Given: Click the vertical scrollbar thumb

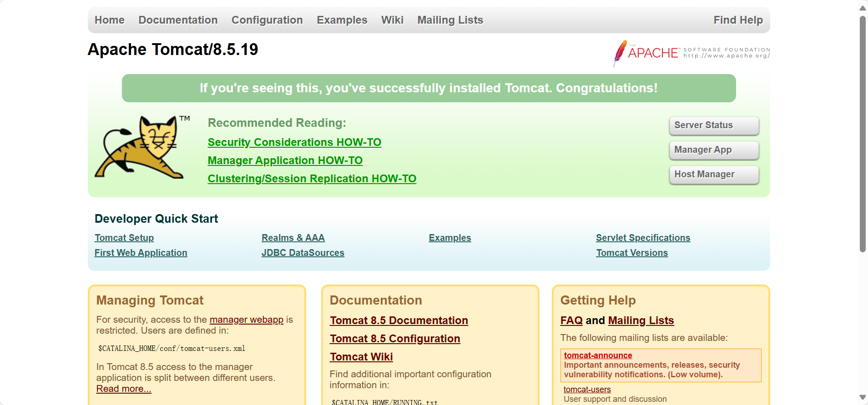Looking at the screenshot, I should point(863,134).
